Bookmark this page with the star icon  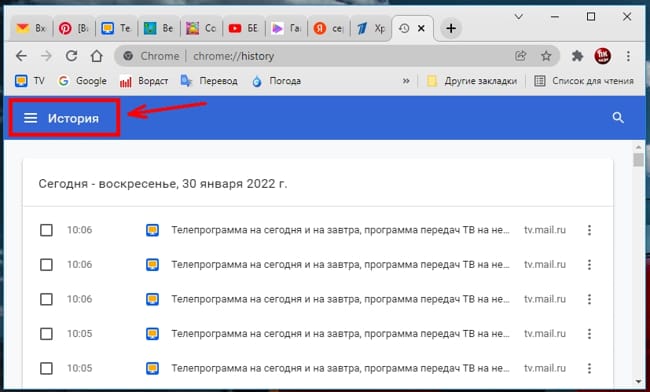[546, 56]
